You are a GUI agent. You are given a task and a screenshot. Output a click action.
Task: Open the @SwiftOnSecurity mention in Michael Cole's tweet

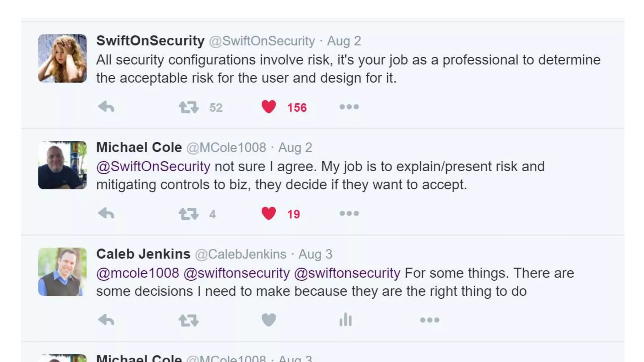[153, 167]
